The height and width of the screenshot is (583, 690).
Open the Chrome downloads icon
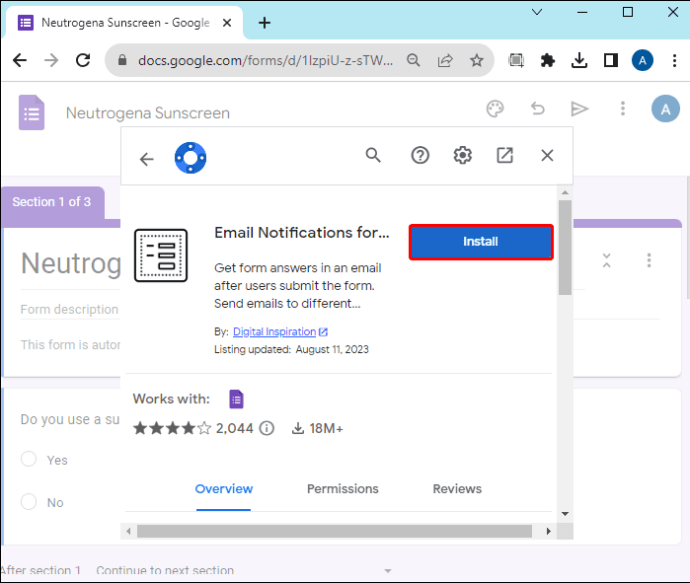click(579, 60)
